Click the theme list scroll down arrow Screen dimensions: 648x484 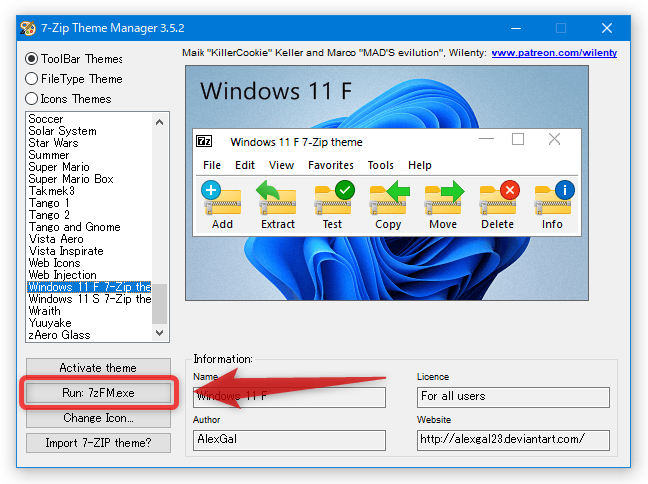click(160, 332)
